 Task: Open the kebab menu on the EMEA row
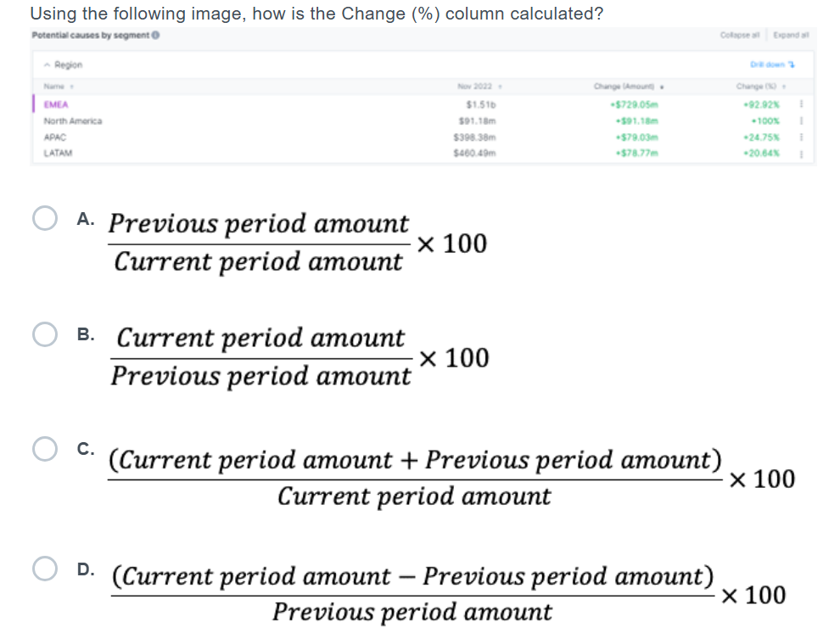(799, 105)
